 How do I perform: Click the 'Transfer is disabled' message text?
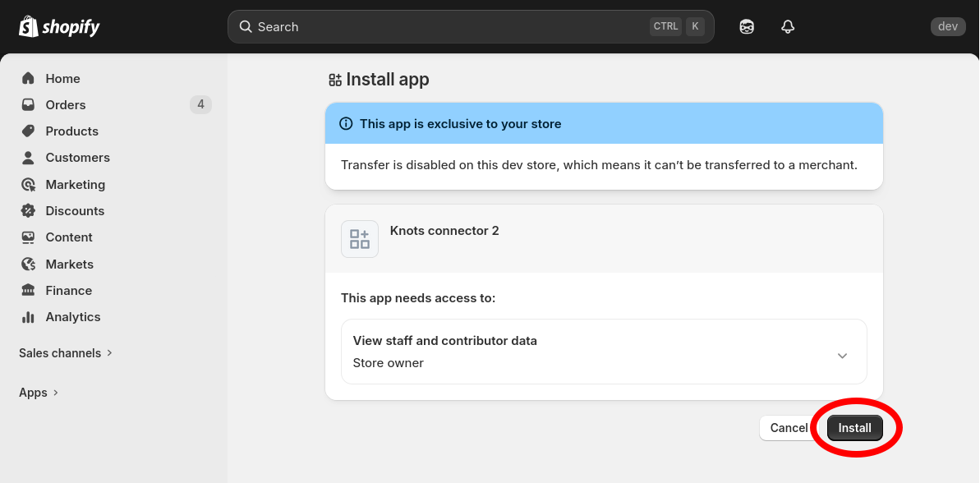click(599, 165)
